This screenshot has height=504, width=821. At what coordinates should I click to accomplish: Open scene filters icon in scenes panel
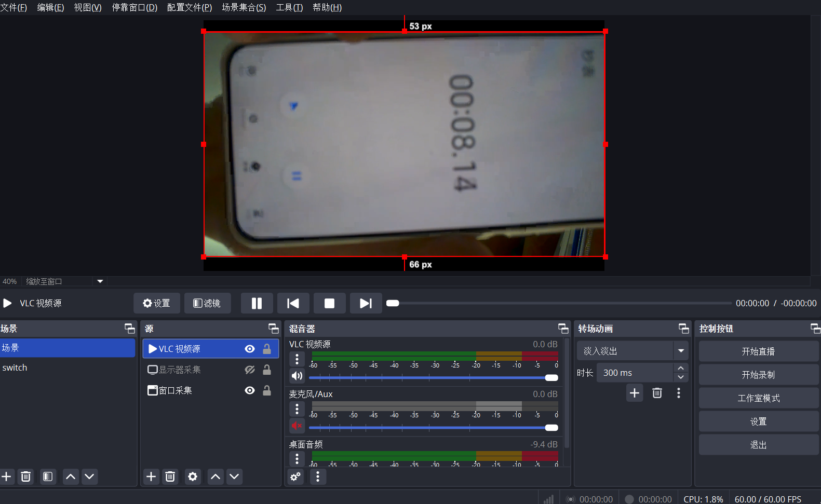tap(48, 476)
